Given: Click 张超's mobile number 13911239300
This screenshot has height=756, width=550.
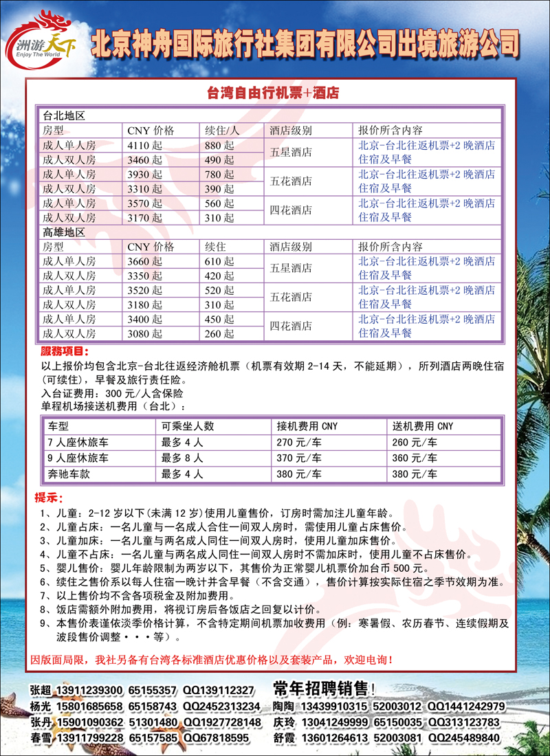Looking at the screenshot, I should tap(90, 691).
